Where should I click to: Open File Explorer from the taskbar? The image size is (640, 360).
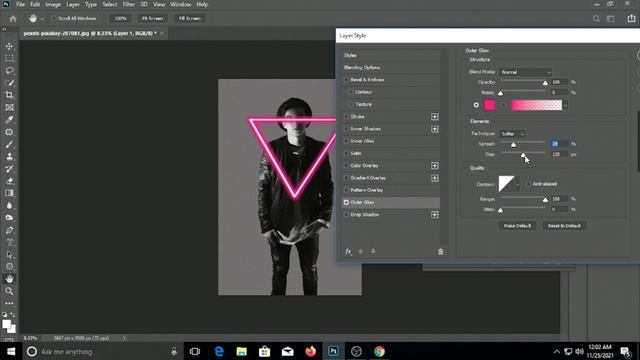[x=242, y=351]
